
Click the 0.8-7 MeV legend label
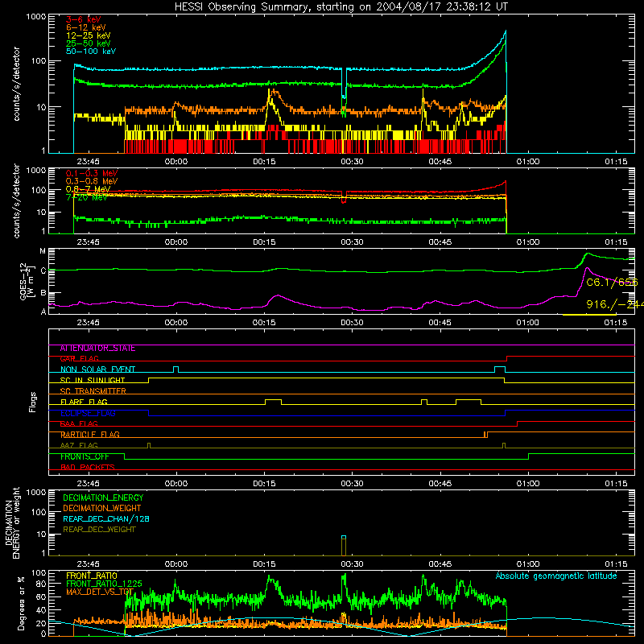[89, 189]
